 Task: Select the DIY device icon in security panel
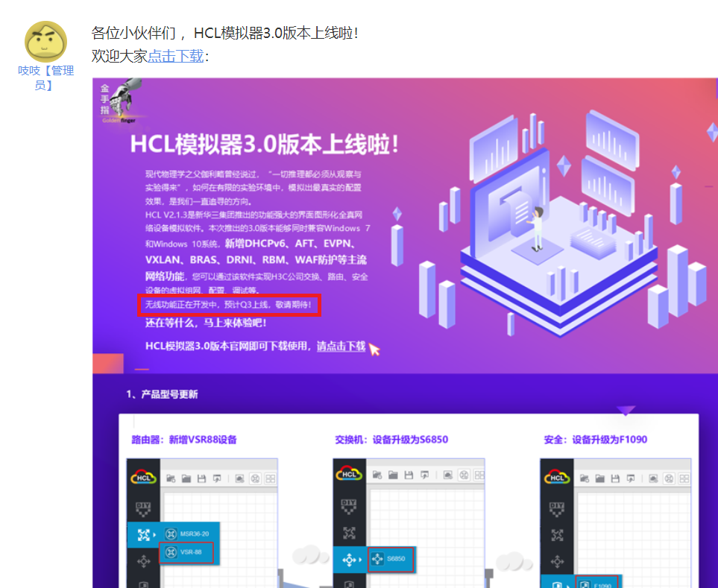click(x=557, y=509)
